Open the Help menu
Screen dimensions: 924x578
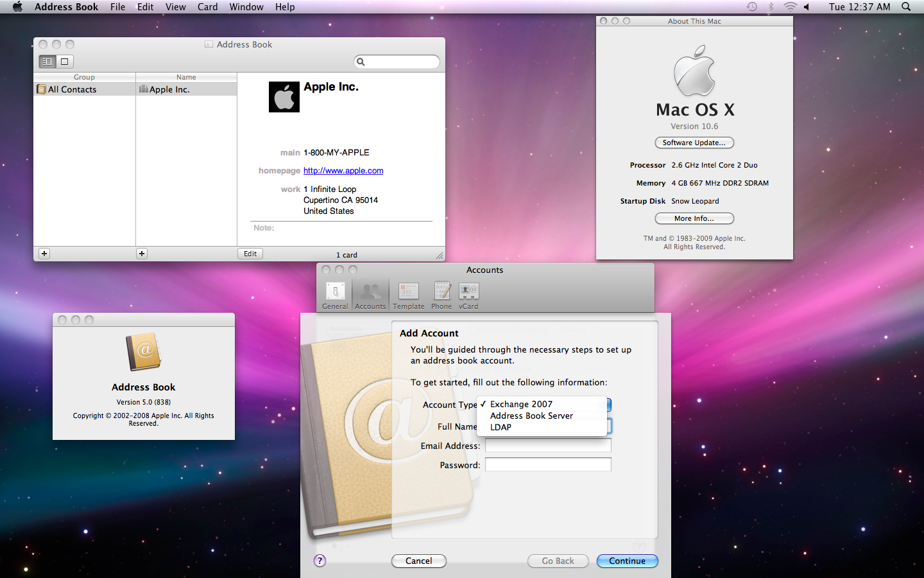(x=285, y=7)
